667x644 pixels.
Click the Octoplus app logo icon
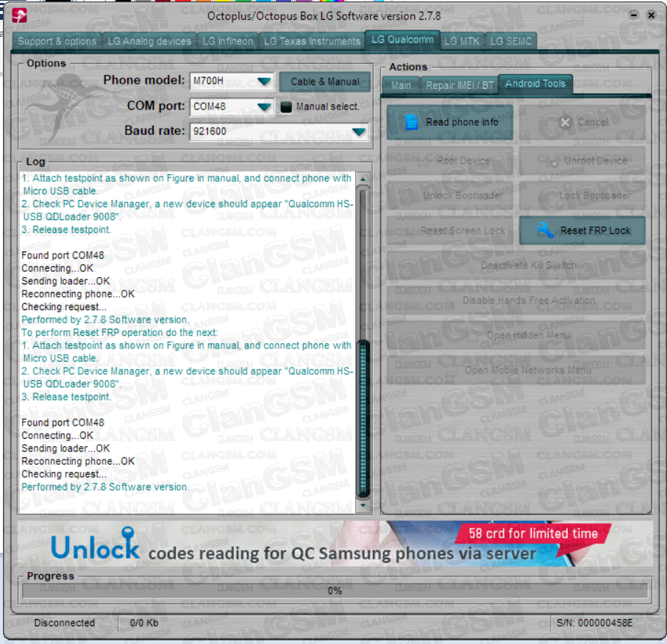pos(19,15)
